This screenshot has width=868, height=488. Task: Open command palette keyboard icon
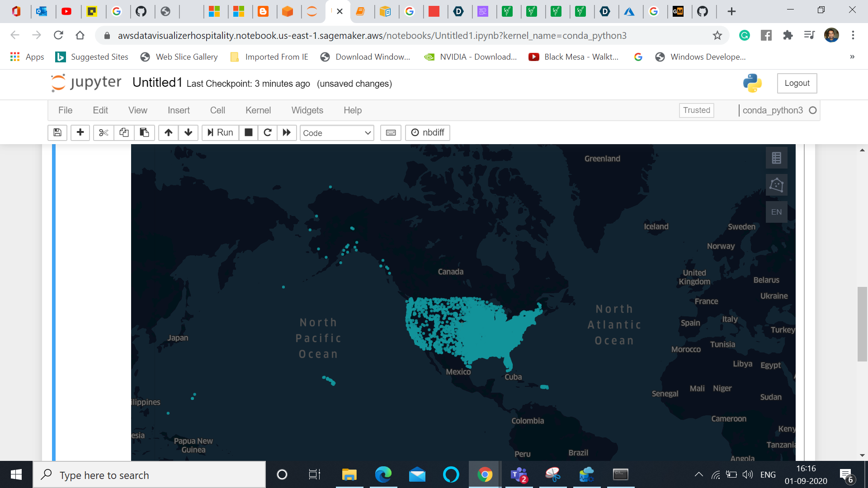coord(391,132)
